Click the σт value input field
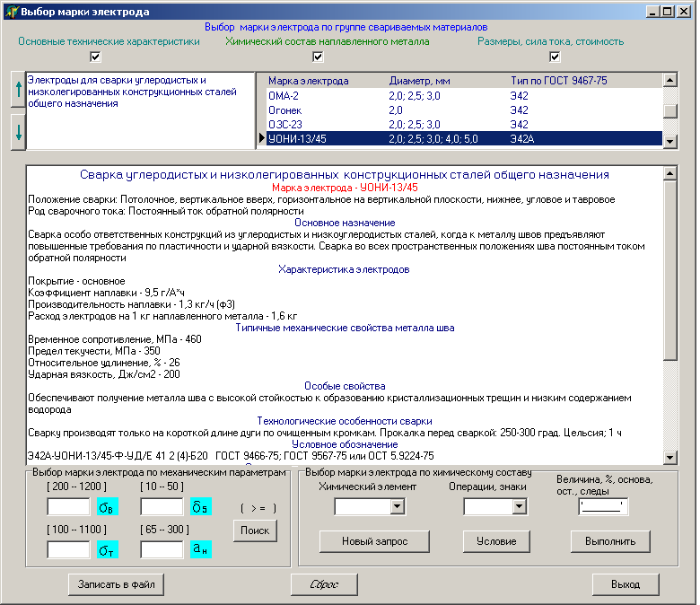This screenshot has width=700, height=605. click(69, 549)
